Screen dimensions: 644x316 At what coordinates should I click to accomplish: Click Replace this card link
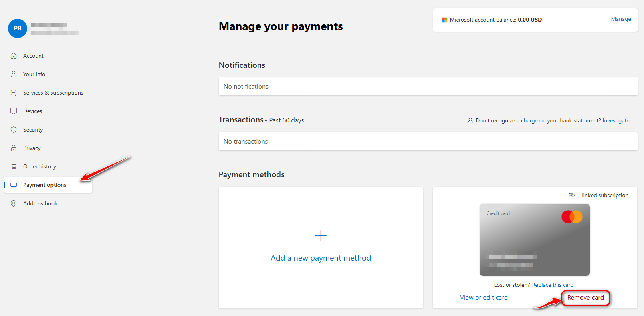pyautogui.click(x=553, y=285)
